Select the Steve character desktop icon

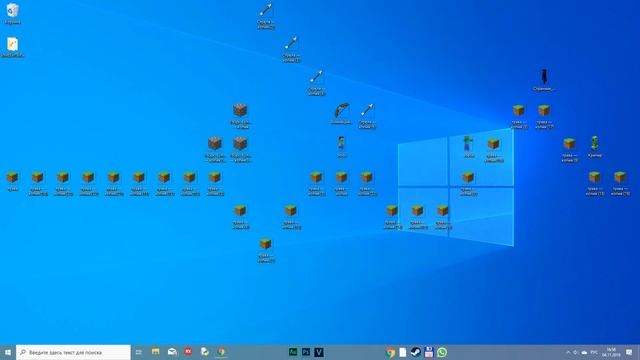[x=342, y=147]
